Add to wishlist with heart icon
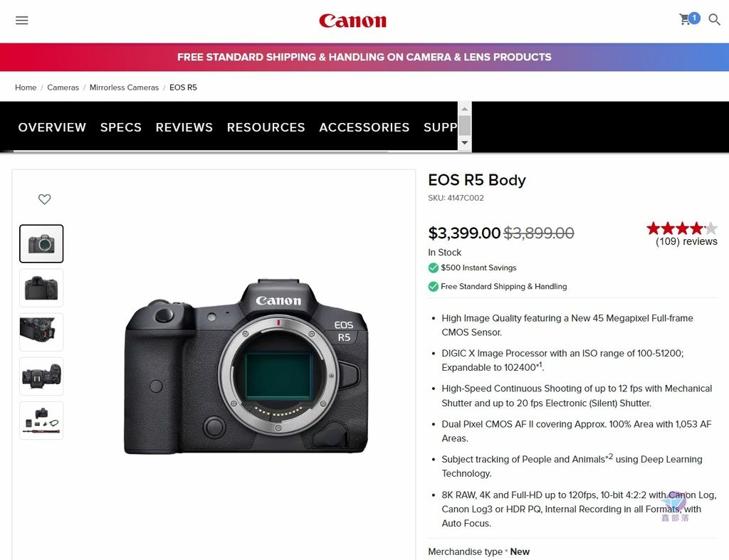Screen dimensions: 729x560 tap(45, 199)
